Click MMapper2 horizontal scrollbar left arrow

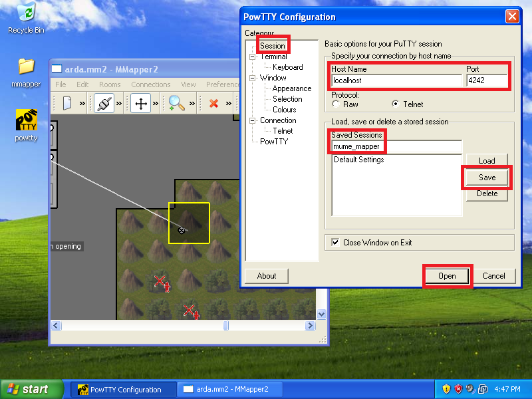point(56,326)
